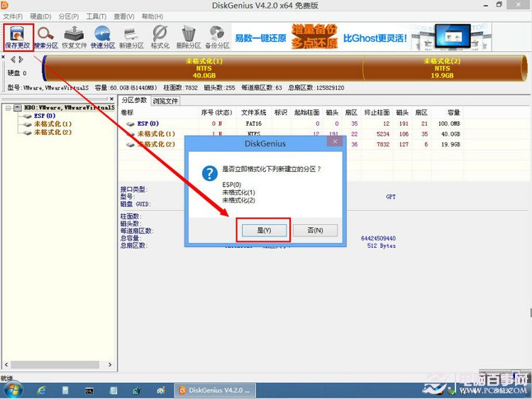Click the ESP (0) row label in table

[x=148, y=124]
